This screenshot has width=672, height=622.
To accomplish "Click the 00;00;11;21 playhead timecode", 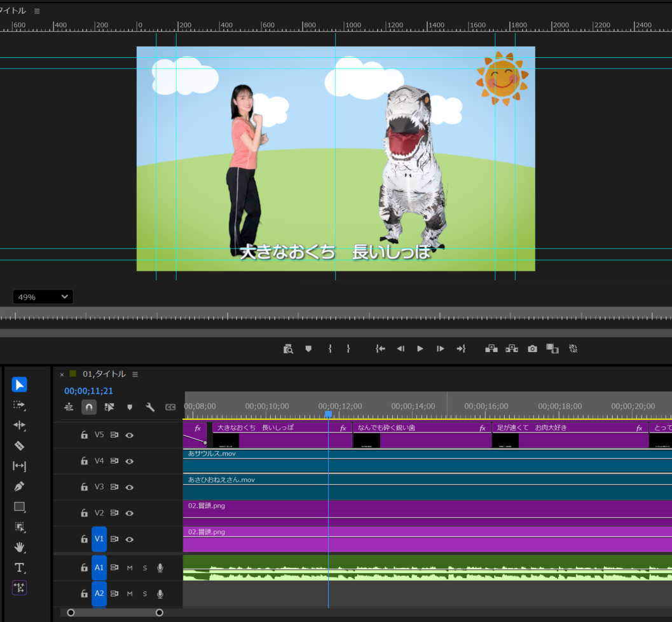I will [88, 391].
